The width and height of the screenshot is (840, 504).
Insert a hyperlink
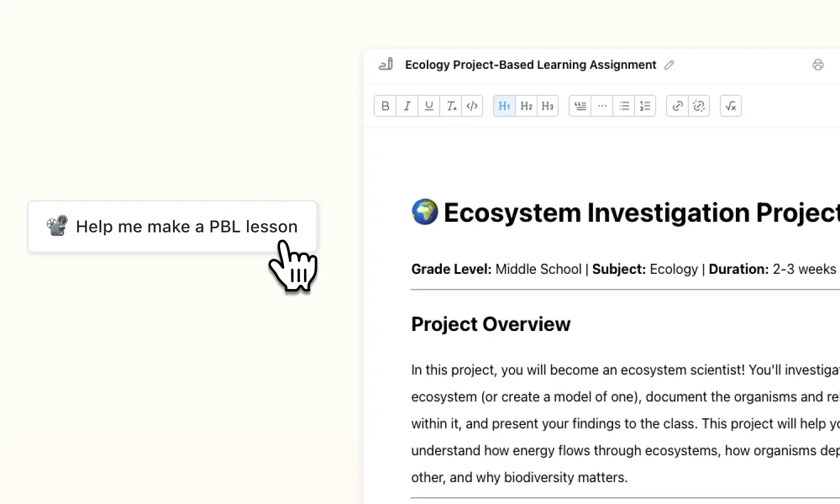[677, 106]
